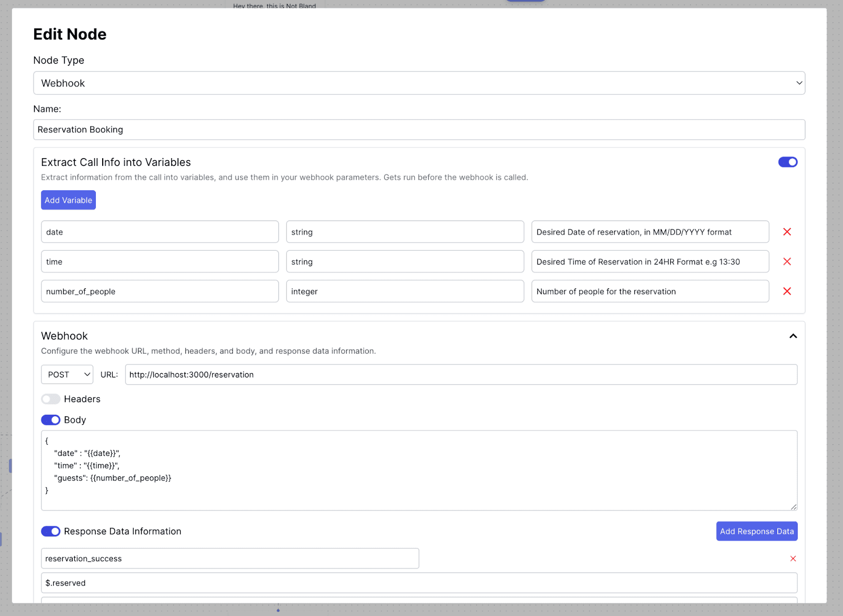The height and width of the screenshot is (616, 843).
Task: Remove the date variable with its red X
Action: click(x=787, y=231)
